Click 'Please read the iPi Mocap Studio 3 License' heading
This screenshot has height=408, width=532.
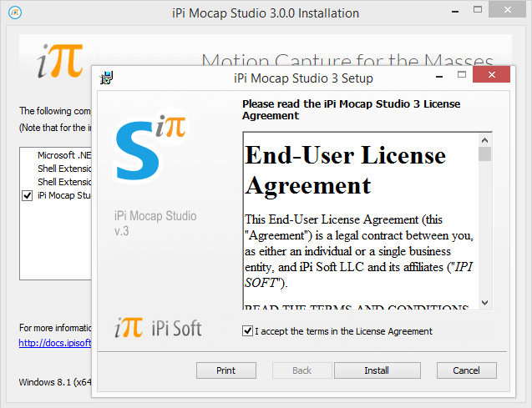coord(351,109)
